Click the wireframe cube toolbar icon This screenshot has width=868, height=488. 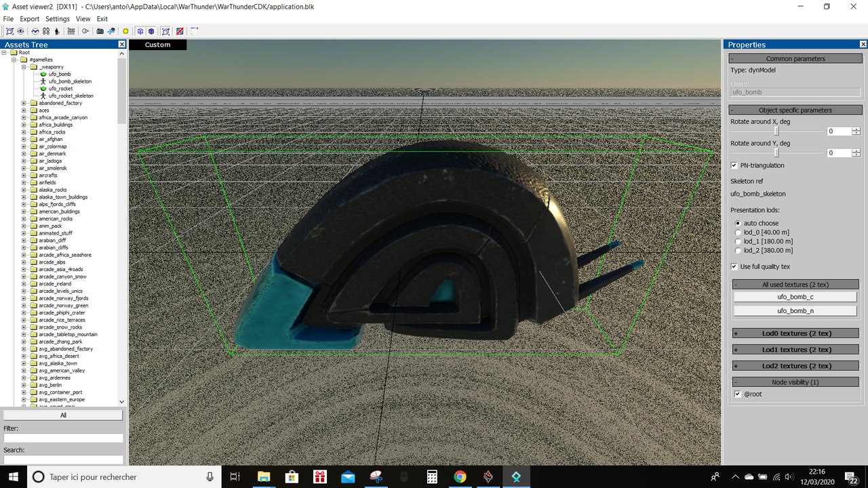140,31
